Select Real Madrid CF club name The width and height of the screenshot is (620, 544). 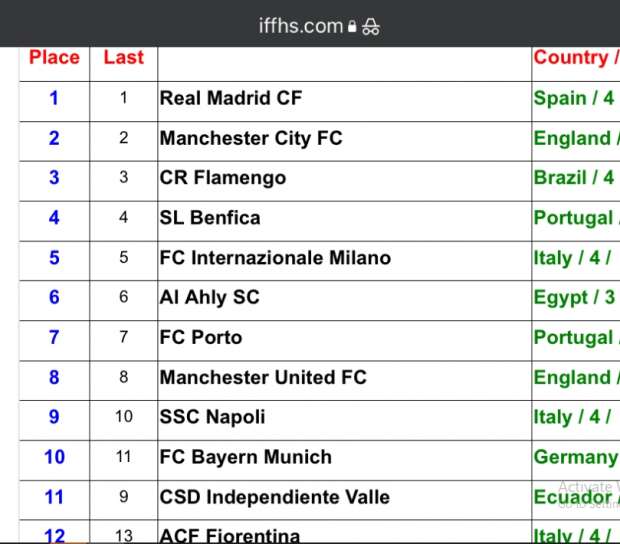231,98
